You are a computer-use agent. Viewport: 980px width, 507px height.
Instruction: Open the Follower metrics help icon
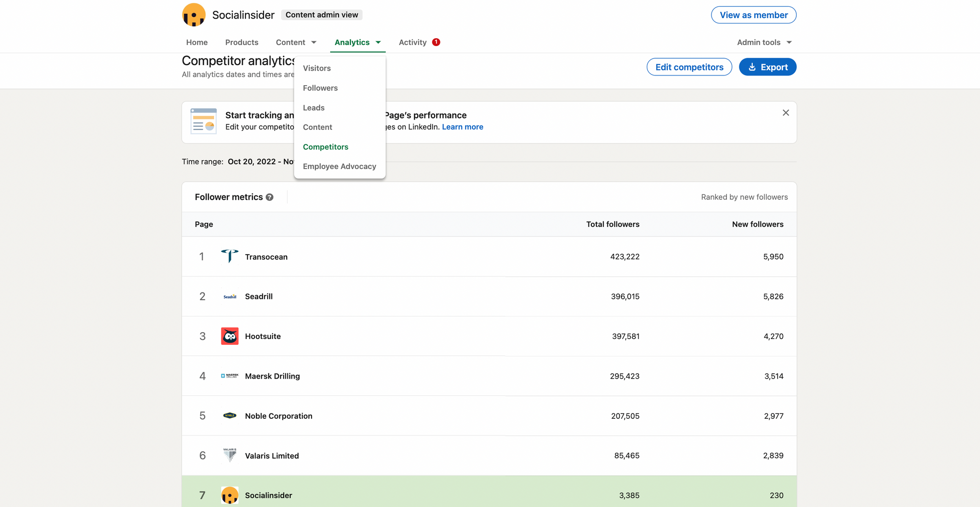coord(269,197)
